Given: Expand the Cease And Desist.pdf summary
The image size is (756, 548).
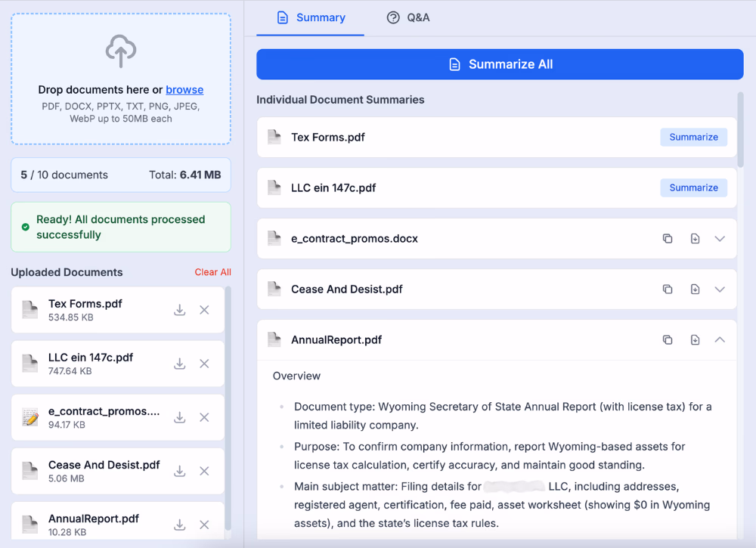Looking at the screenshot, I should coord(719,289).
